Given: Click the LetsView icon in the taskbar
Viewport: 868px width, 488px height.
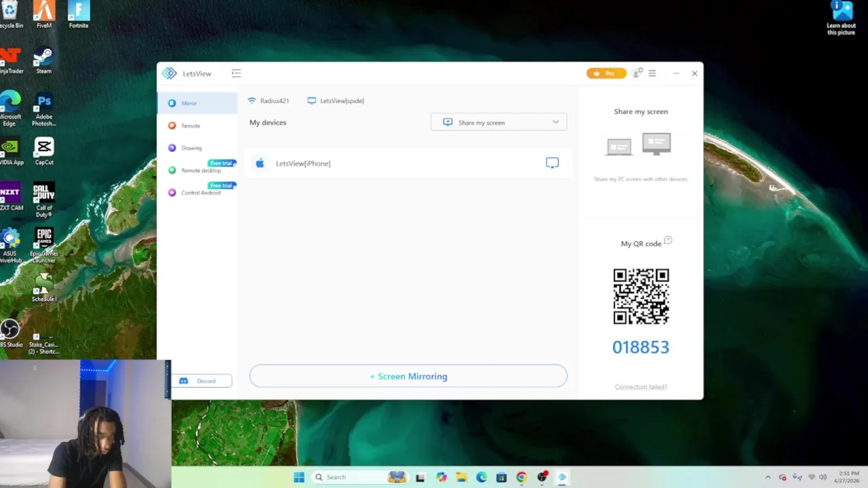Looking at the screenshot, I should click(x=561, y=477).
